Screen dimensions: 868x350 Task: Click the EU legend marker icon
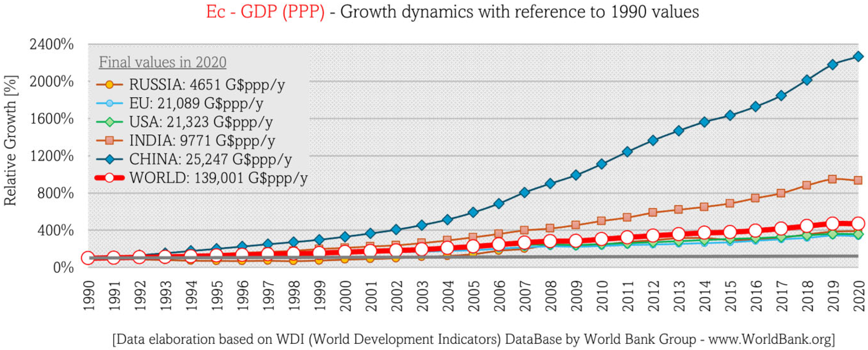[x=109, y=103]
